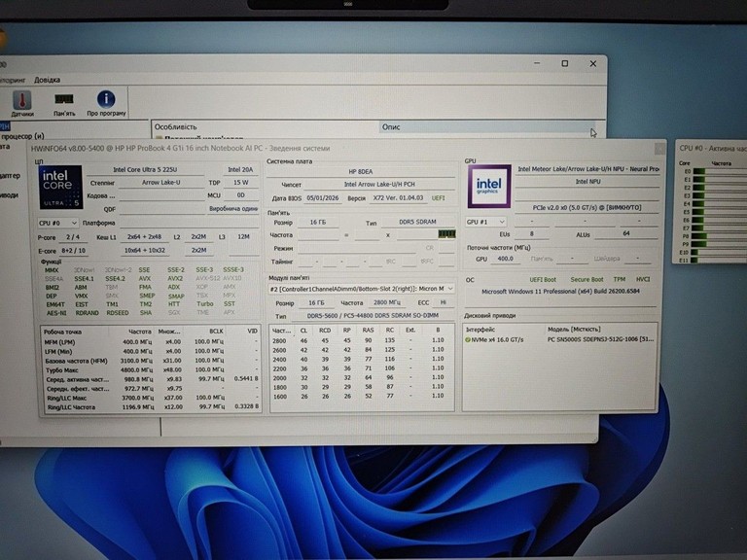Select the Турбо Макс row
The height and width of the screenshot is (560, 747).
tap(151, 369)
